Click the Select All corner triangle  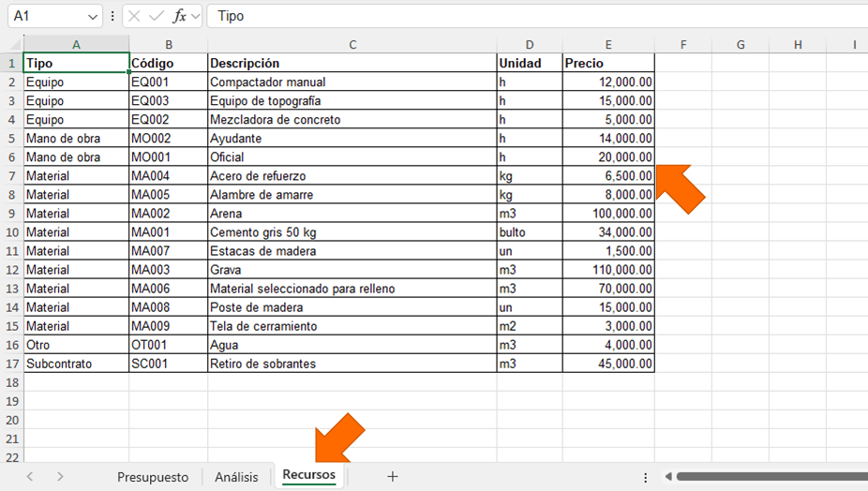(16, 45)
